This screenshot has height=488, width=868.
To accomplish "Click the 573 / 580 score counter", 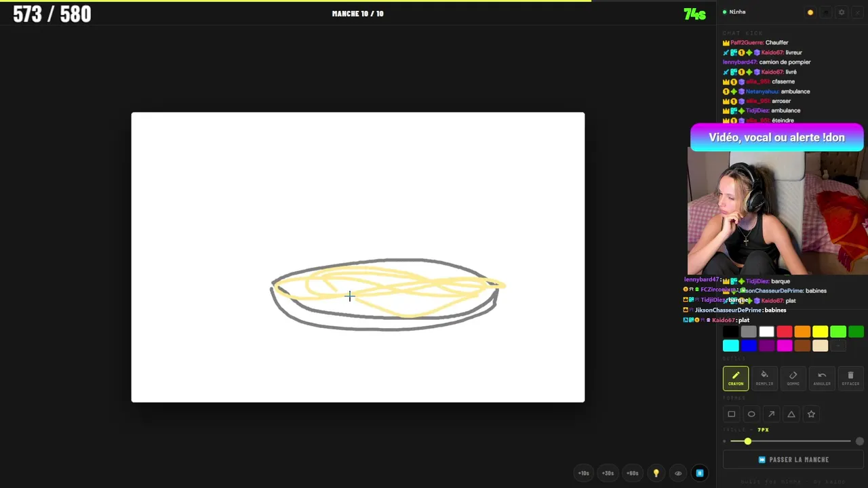I will (x=52, y=14).
